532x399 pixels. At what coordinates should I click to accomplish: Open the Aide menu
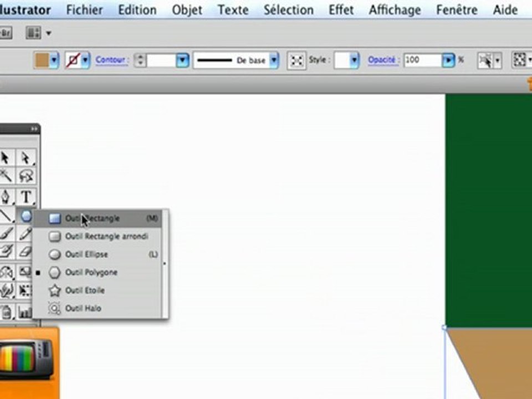505,10
